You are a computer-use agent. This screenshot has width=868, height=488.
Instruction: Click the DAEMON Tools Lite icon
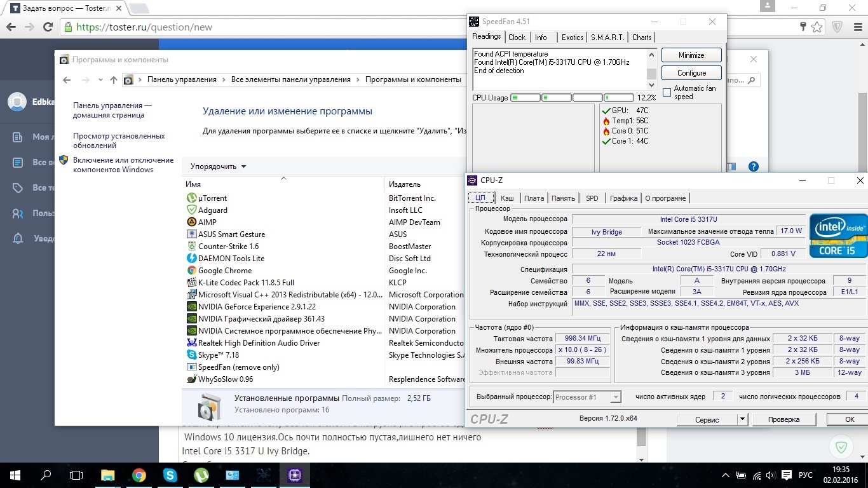(192, 259)
